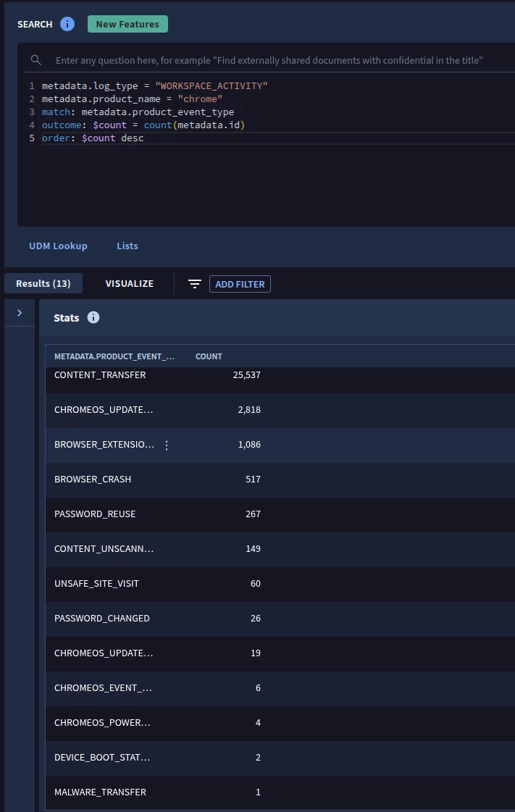Click count value 1 for MALWARE_TRANSFER

tap(258, 792)
